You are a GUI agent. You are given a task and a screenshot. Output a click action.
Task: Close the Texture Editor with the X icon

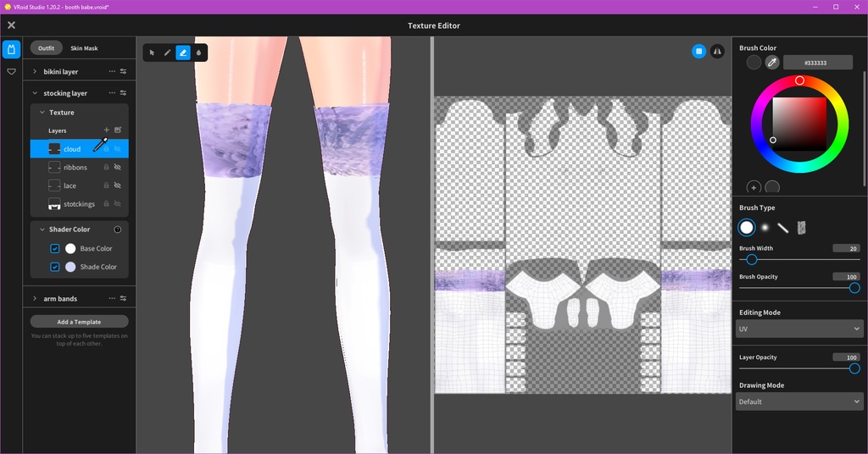click(x=11, y=25)
